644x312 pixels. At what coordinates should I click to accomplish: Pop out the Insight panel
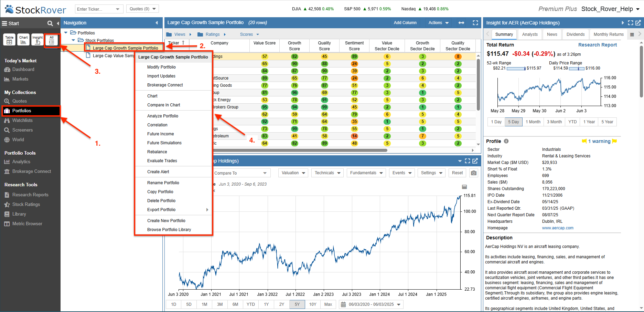pos(638,23)
